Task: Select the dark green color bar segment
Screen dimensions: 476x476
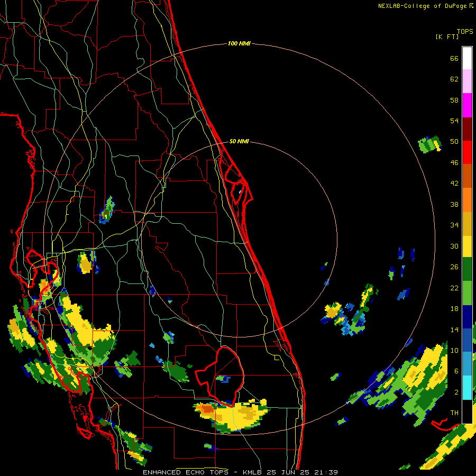Action: pyautogui.click(x=467, y=269)
